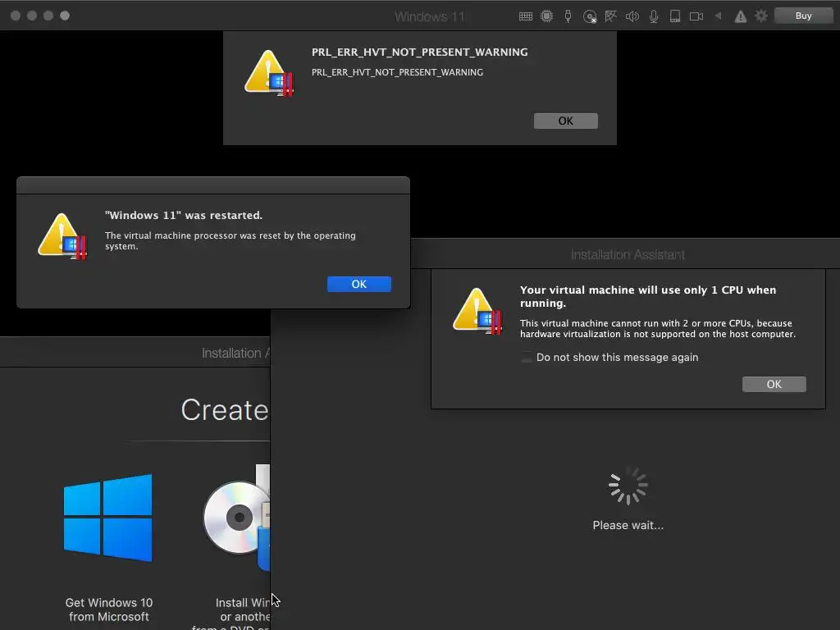The width and height of the screenshot is (840, 630).
Task: Check "Do not show this message again"
Action: (x=527, y=358)
